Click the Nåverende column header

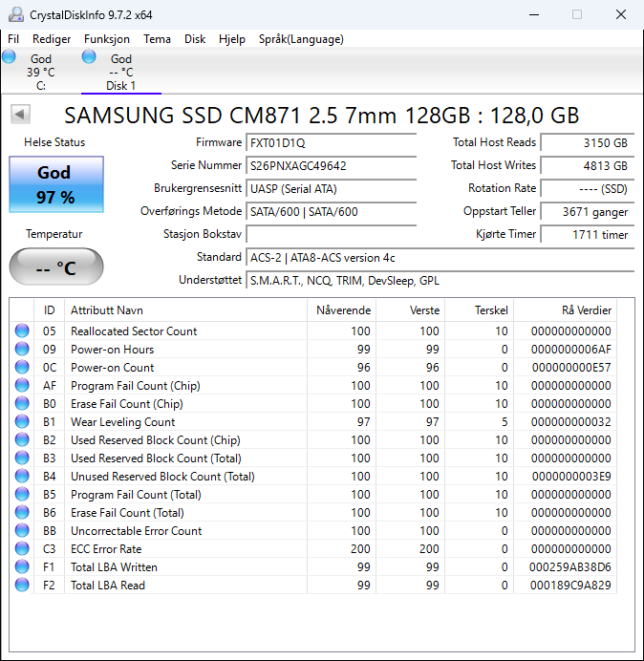point(342,310)
